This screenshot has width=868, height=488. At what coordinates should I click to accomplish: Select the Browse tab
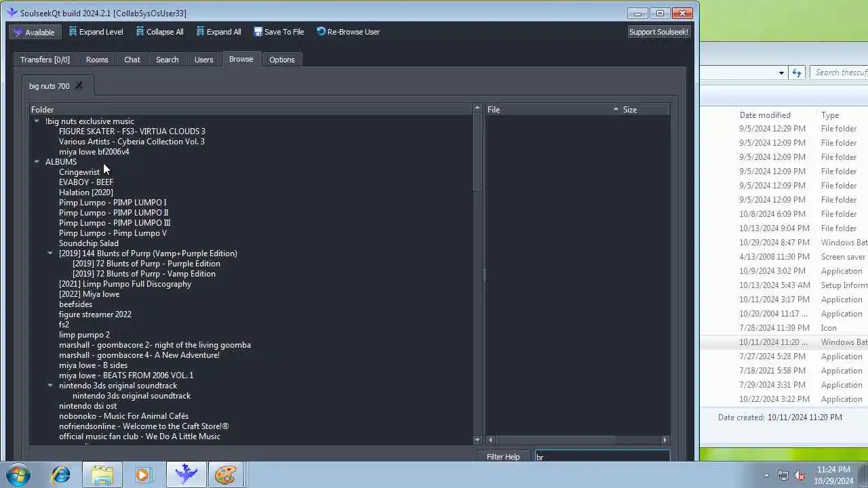point(241,59)
